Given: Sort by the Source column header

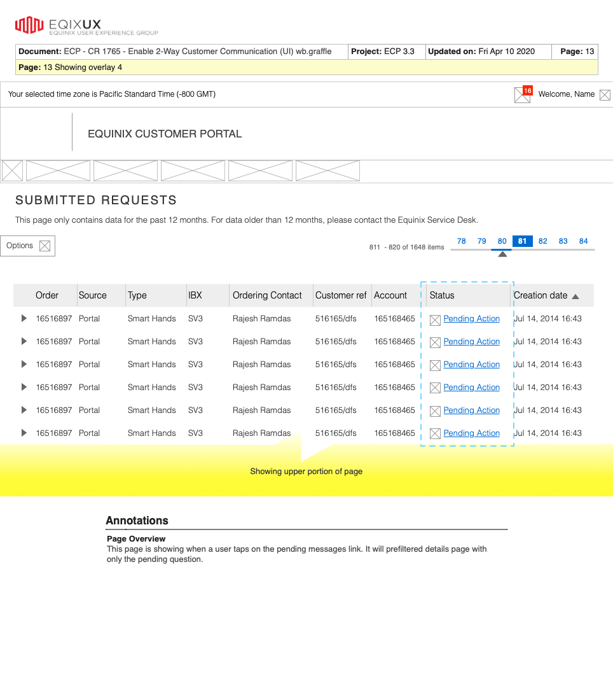Looking at the screenshot, I should coord(93,295).
